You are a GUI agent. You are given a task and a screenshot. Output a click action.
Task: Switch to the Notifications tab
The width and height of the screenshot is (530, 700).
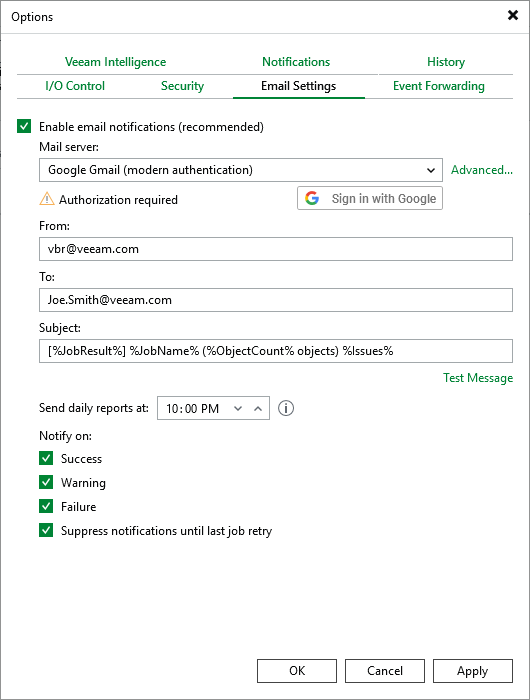click(296, 62)
